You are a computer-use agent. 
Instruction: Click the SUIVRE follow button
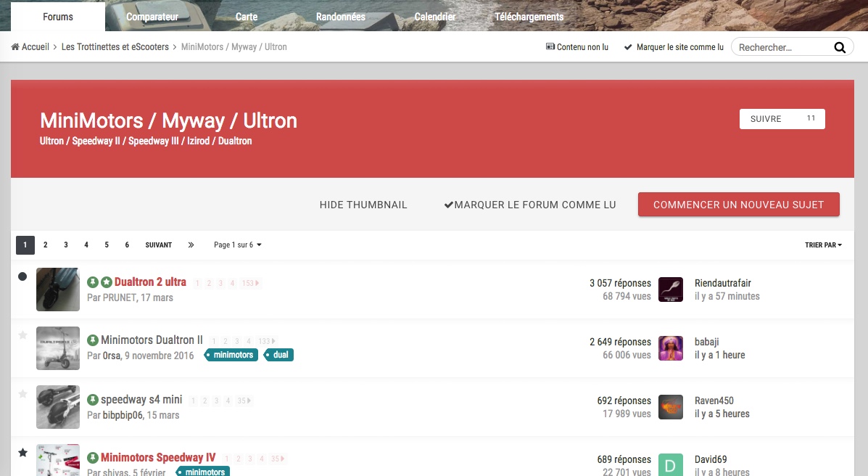pos(782,118)
